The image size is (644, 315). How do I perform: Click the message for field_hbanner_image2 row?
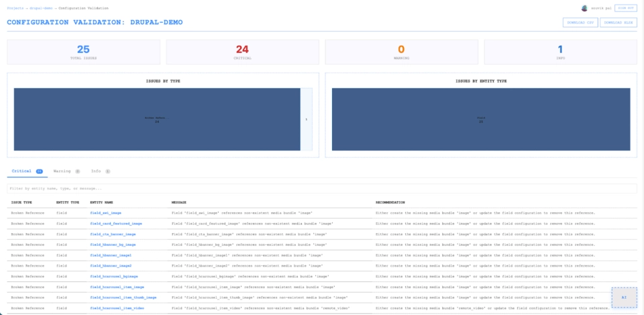pos(248,266)
